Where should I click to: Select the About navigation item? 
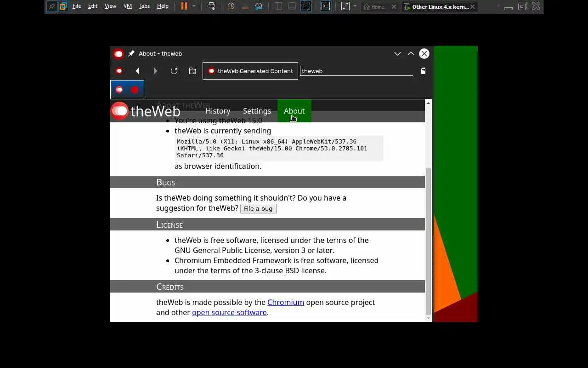click(x=294, y=111)
